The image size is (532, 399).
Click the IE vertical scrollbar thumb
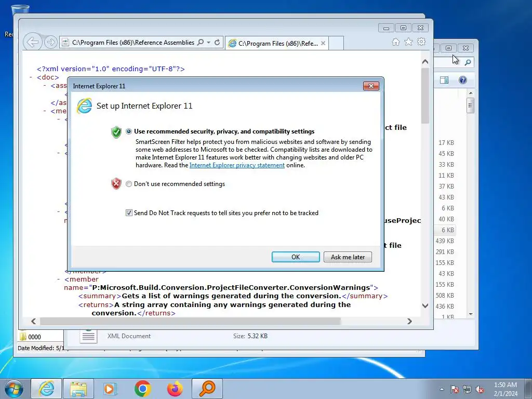coord(425,96)
